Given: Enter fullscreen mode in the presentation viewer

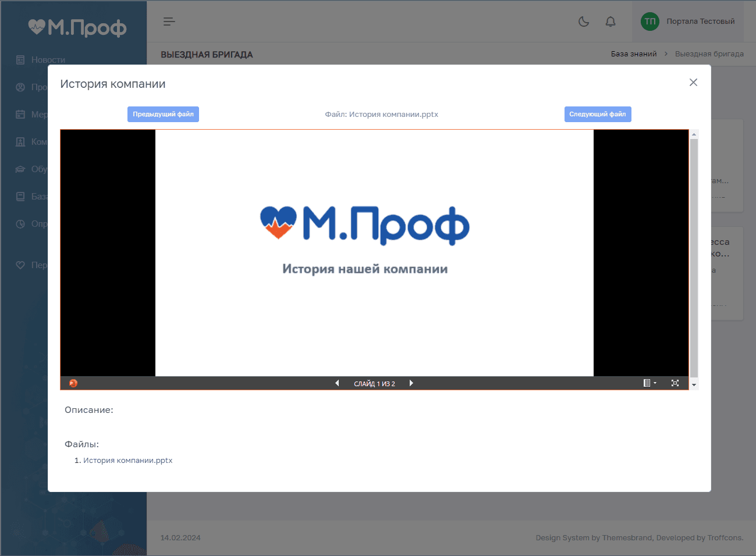Looking at the screenshot, I should click(675, 383).
